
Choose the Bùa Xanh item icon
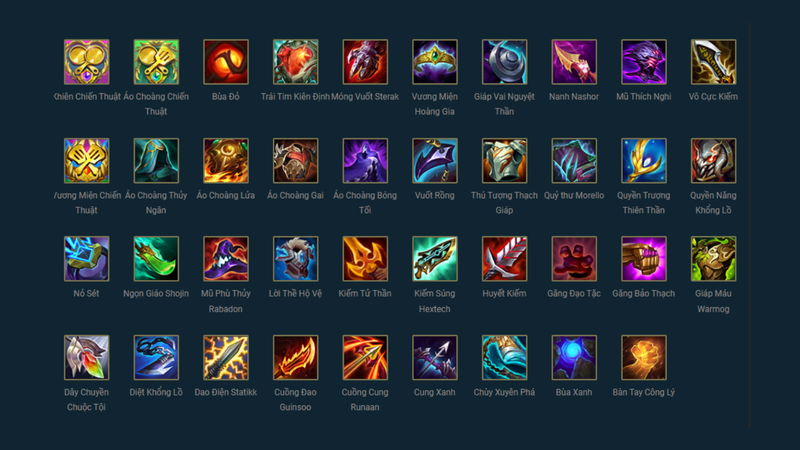pyautogui.click(x=574, y=358)
